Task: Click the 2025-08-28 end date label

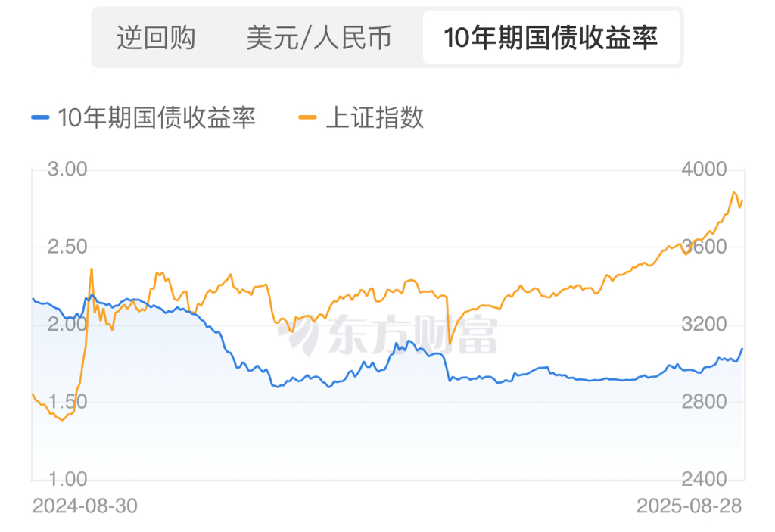Action: tap(689, 506)
